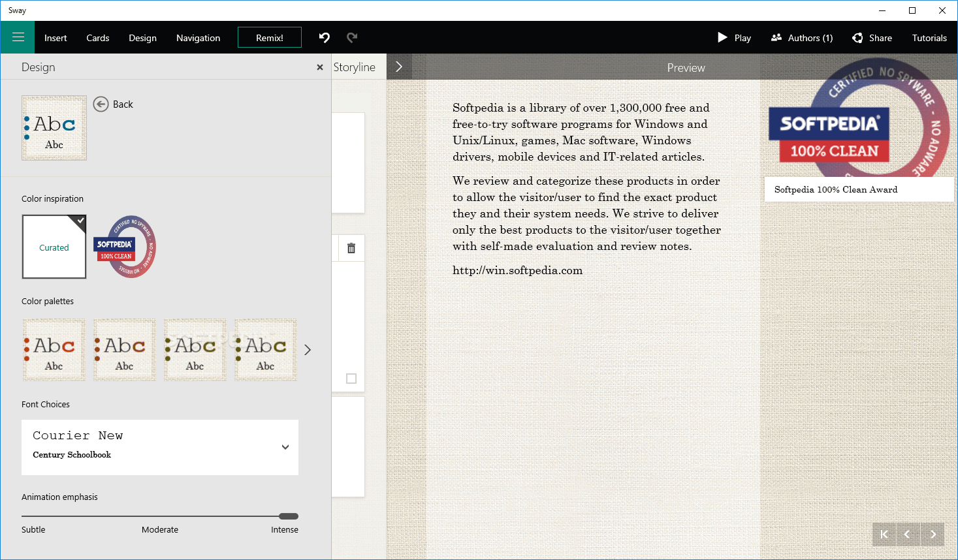Open the hamburger menu
The height and width of the screenshot is (560, 958).
pyautogui.click(x=18, y=37)
